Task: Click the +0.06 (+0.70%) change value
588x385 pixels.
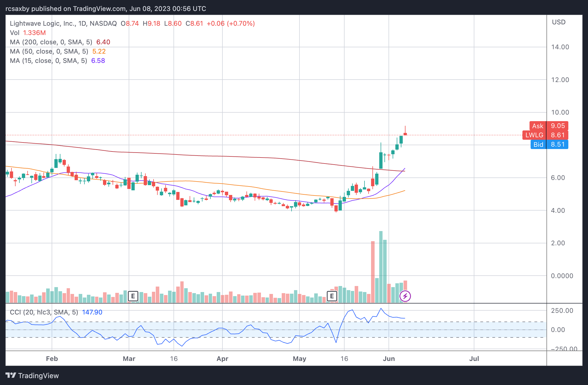Action: point(231,24)
